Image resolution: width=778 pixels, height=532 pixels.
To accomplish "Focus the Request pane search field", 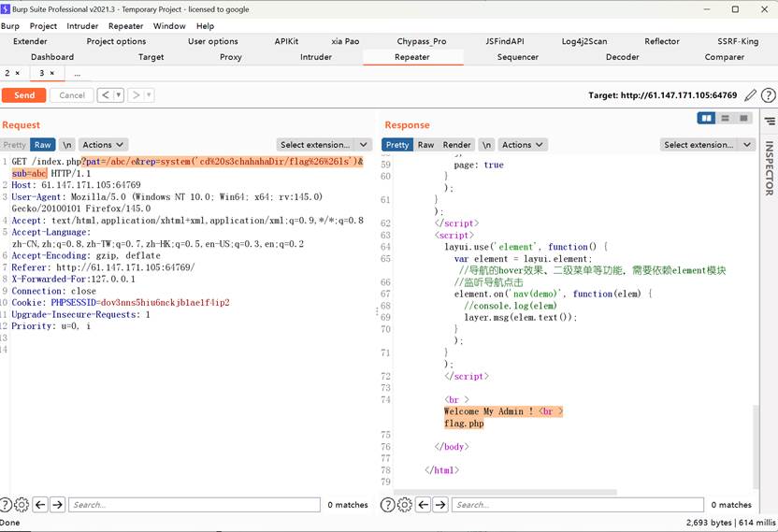I will (x=194, y=505).
